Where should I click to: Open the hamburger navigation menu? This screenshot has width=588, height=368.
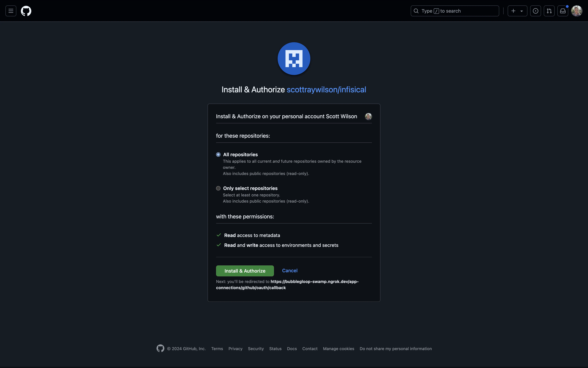point(11,11)
